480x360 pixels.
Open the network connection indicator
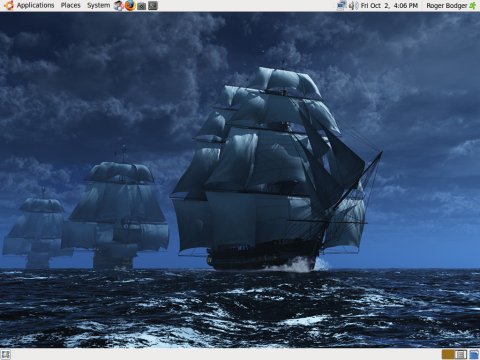[341, 5]
